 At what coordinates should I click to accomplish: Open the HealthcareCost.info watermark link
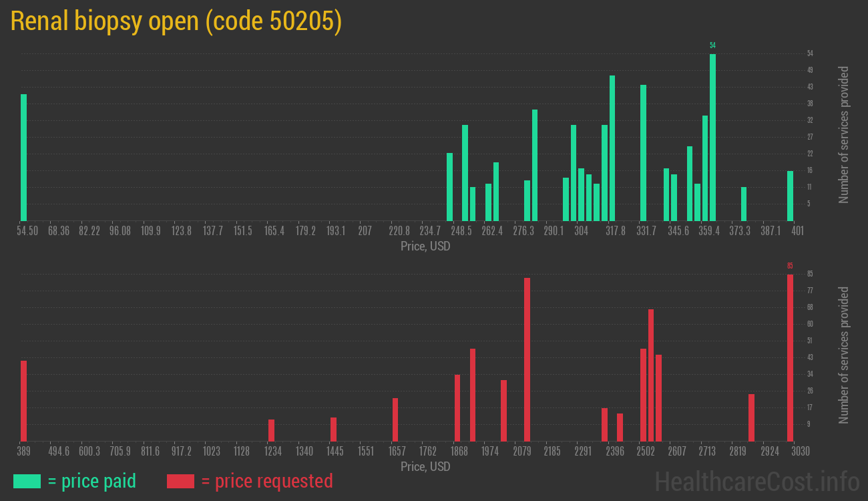(x=756, y=481)
